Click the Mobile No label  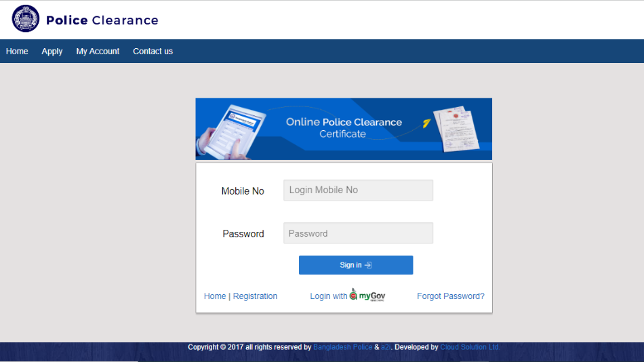pos(243,191)
